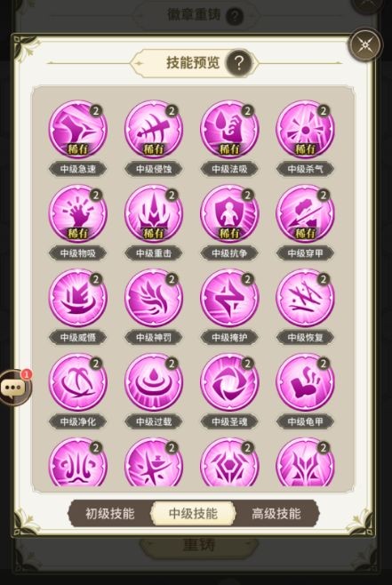This screenshot has width=392, height=585.
Task: Choose the 中级过载 droplet skill icon
Action: pyautogui.click(x=154, y=383)
